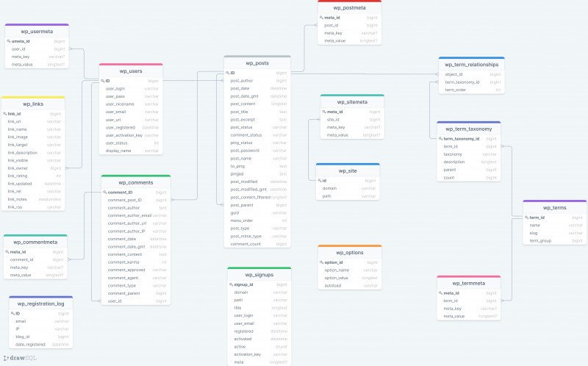
Task: Select the wp_terms table header
Action: (x=555, y=208)
